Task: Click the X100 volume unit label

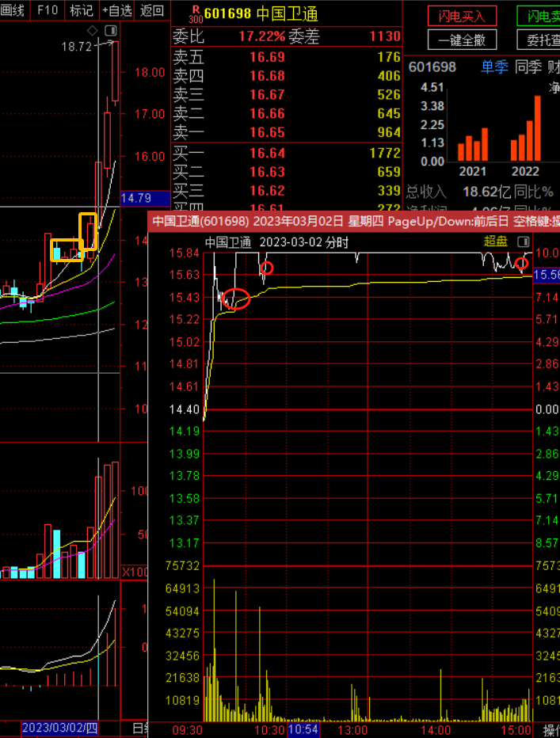Action: tap(135, 573)
